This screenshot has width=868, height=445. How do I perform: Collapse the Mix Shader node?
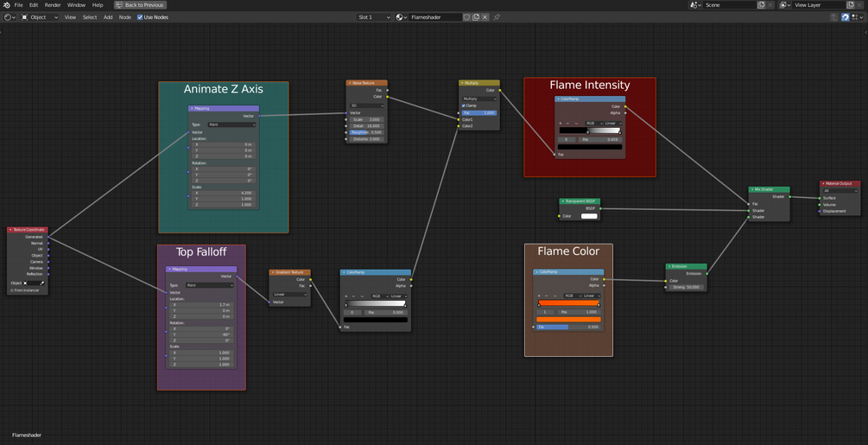pyautogui.click(x=752, y=189)
